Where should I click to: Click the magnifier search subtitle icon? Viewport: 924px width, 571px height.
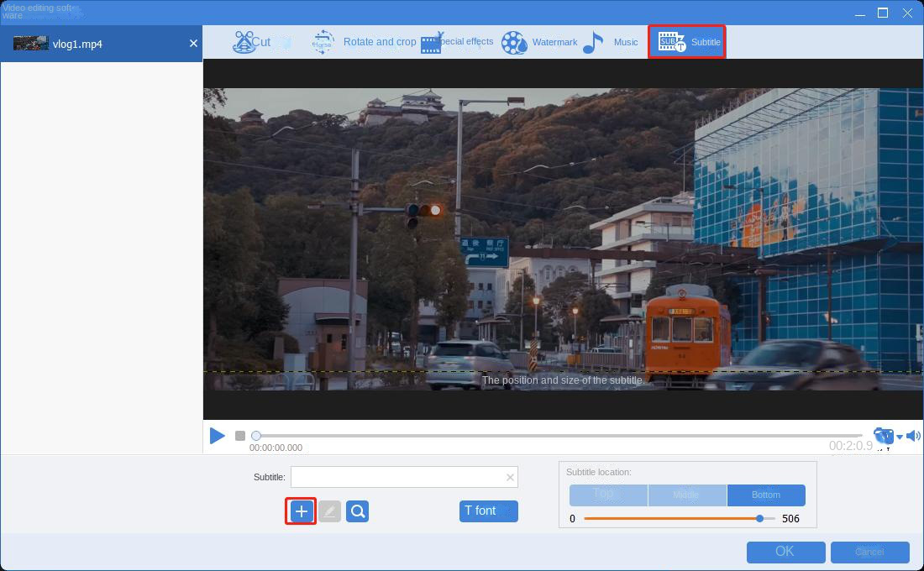point(357,511)
